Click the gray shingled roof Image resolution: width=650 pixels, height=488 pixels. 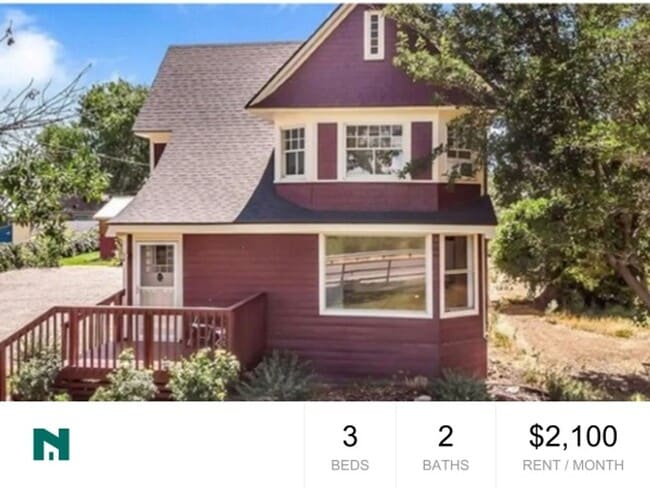pyautogui.click(x=199, y=133)
